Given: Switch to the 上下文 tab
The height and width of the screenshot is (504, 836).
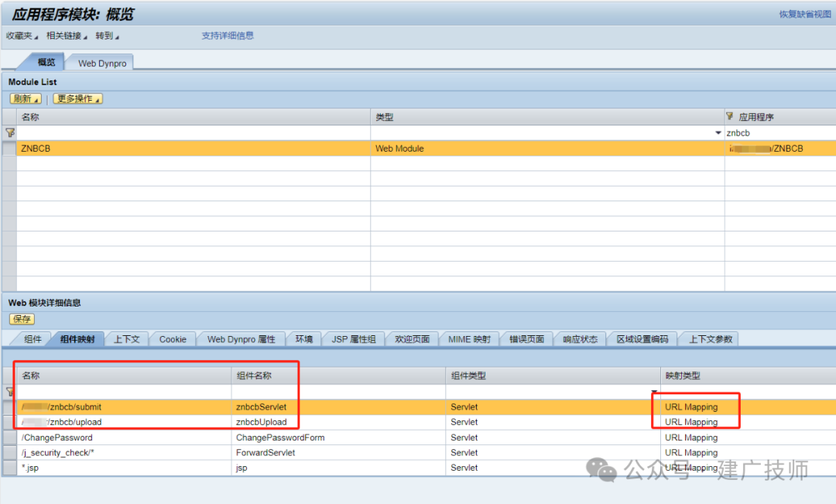Looking at the screenshot, I should 126,339.
